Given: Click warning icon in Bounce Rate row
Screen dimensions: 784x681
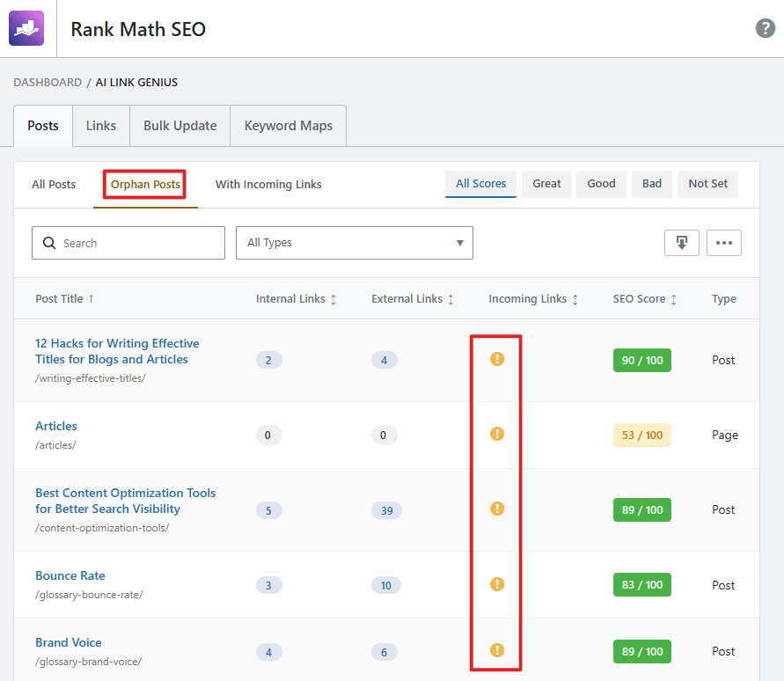Looking at the screenshot, I should tap(497, 584).
